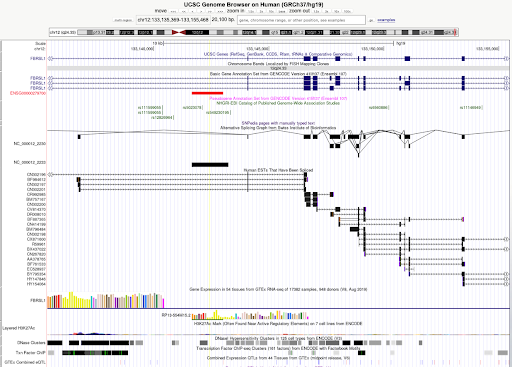Open Transcription Factor ChIP-seq Clusters title

(278, 348)
